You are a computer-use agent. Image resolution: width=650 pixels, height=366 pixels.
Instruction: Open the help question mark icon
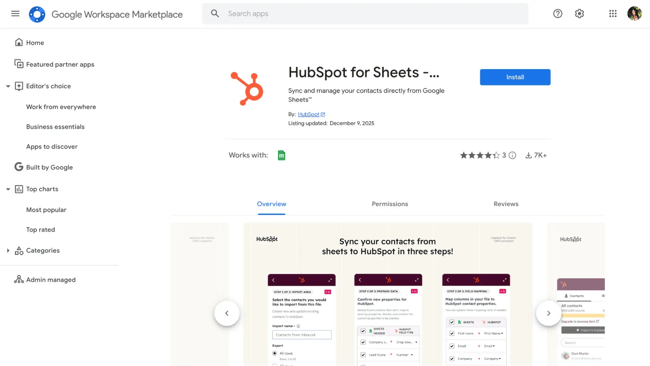(x=558, y=14)
